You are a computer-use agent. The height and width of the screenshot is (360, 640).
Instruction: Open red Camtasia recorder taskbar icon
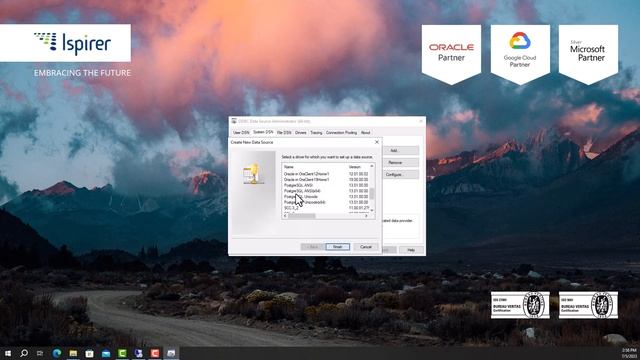pyautogui.click(x=155, y=353)
